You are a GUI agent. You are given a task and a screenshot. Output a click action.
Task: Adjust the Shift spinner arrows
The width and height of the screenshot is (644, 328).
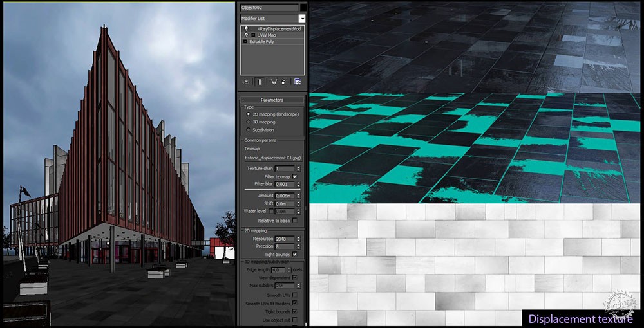pos(299,204)
